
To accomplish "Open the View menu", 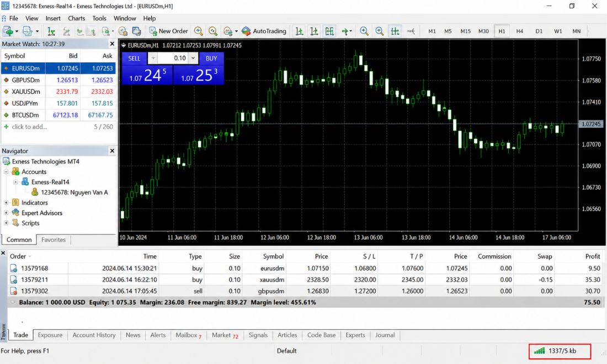I will point(32,18).
